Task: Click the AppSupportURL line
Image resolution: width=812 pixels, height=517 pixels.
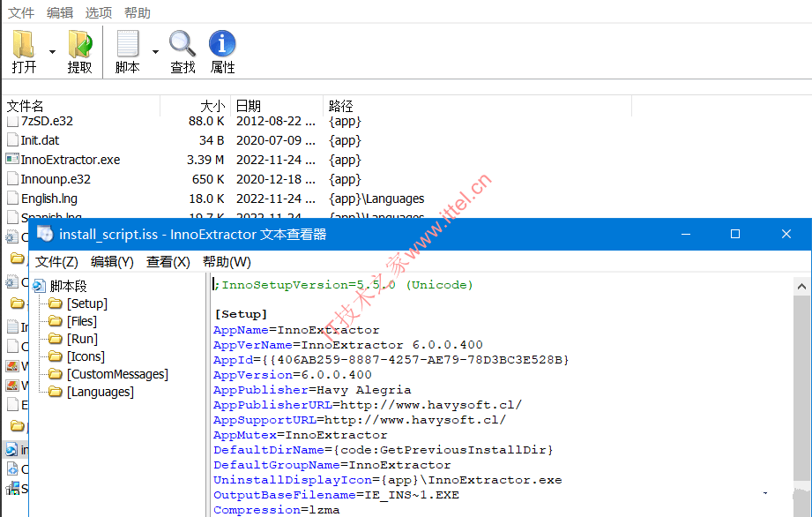Action: (x=360, y=420)
